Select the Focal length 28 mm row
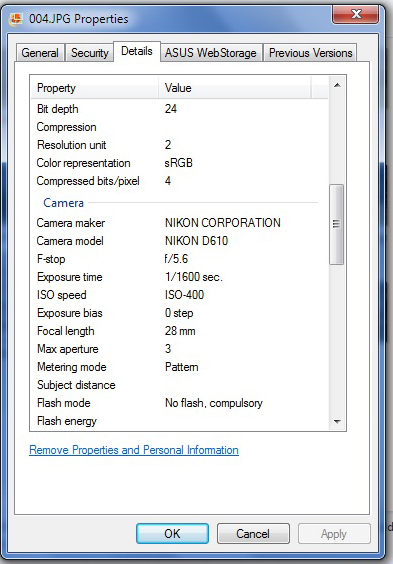393x564 pixels. [x=180, y=331]
